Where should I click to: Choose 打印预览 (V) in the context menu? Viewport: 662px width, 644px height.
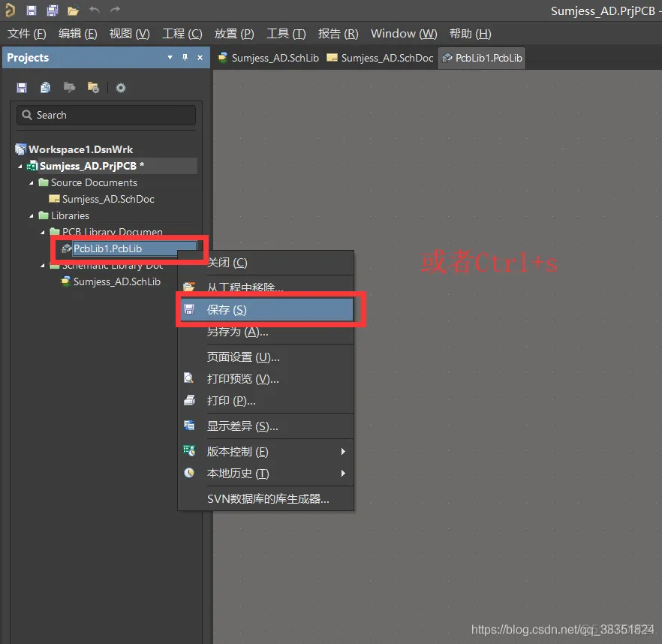coord(266,379)
